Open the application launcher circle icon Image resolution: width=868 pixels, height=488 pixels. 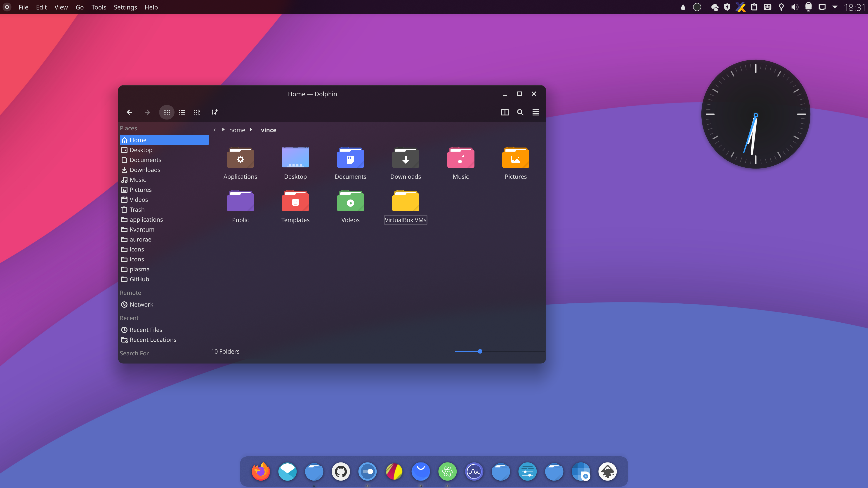click(7, 7)
